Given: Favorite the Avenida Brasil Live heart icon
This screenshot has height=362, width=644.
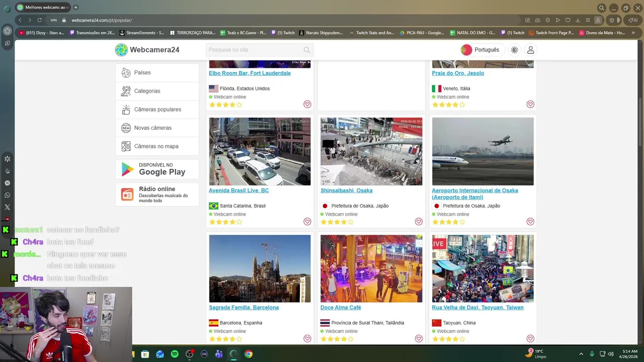Looking at the screenshot, I should click(307, 221).
